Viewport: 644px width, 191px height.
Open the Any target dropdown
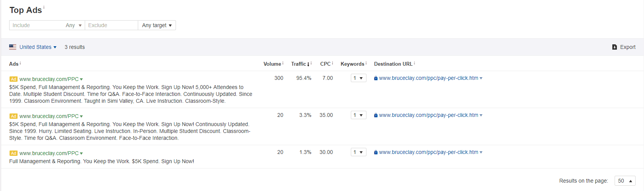[157, 25]
